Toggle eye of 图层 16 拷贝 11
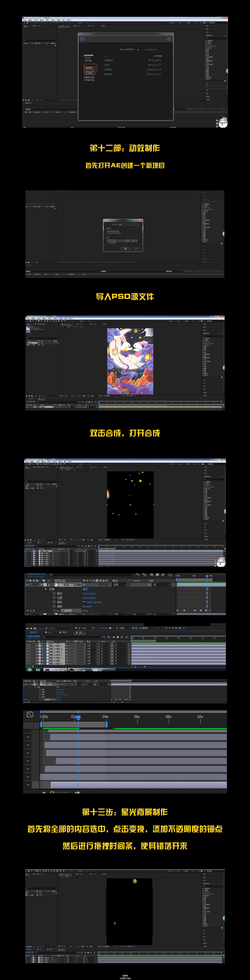The width and height of the screenshot is (250, 980). pos(27,649)
